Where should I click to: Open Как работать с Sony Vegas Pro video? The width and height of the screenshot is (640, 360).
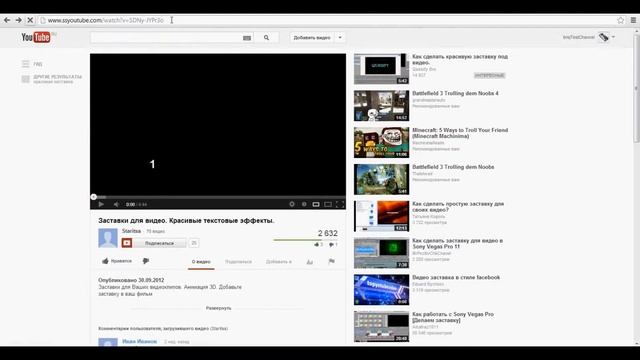(x=453, y=317)
